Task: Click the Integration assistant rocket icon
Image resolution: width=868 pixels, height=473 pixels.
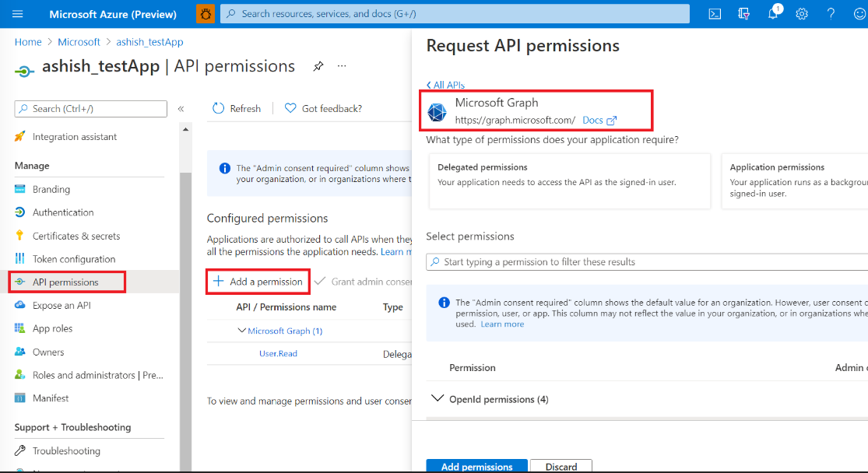Action: click(x=20, y=137)
